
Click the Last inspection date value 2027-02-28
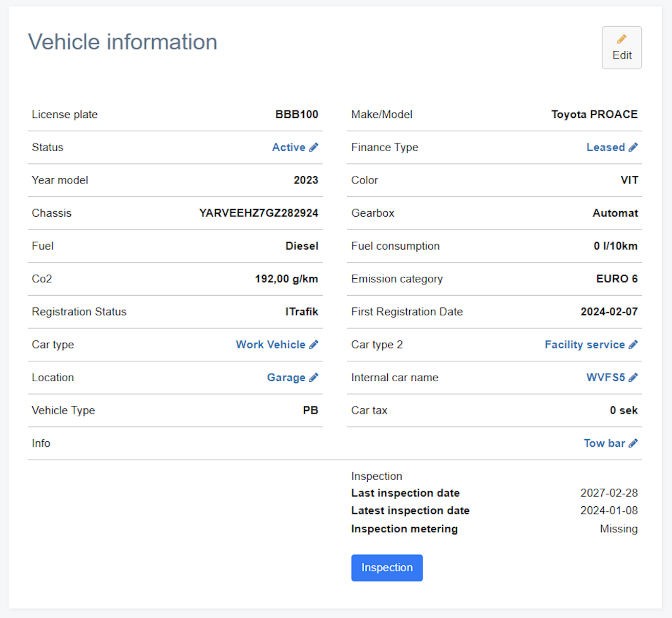pyautogui.click(x=609, y=492)
